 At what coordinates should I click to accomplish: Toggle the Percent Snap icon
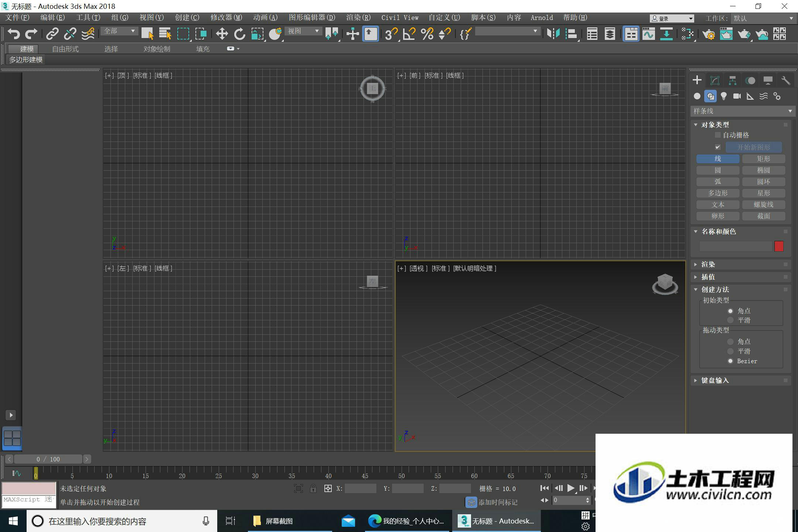coord(427,34)
